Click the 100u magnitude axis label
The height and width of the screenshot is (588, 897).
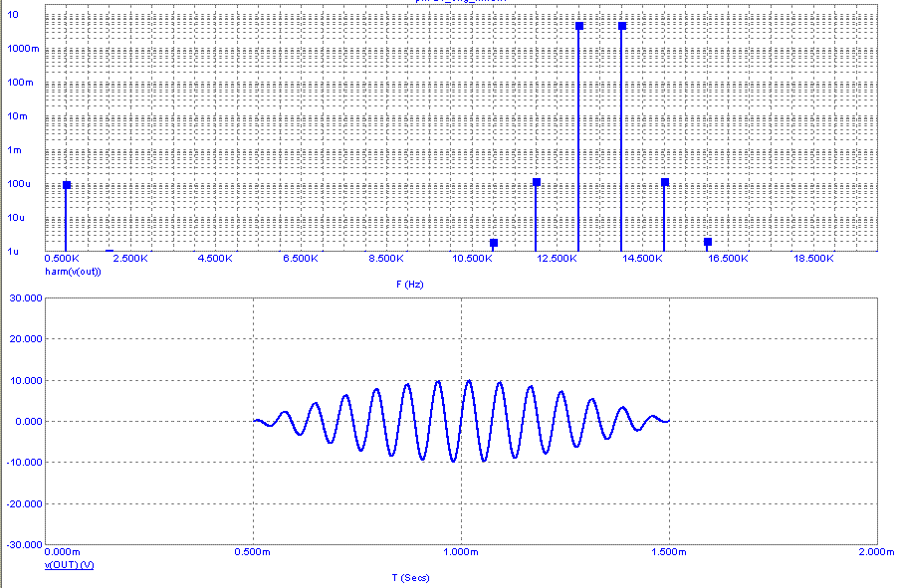[x=19, y=183]
